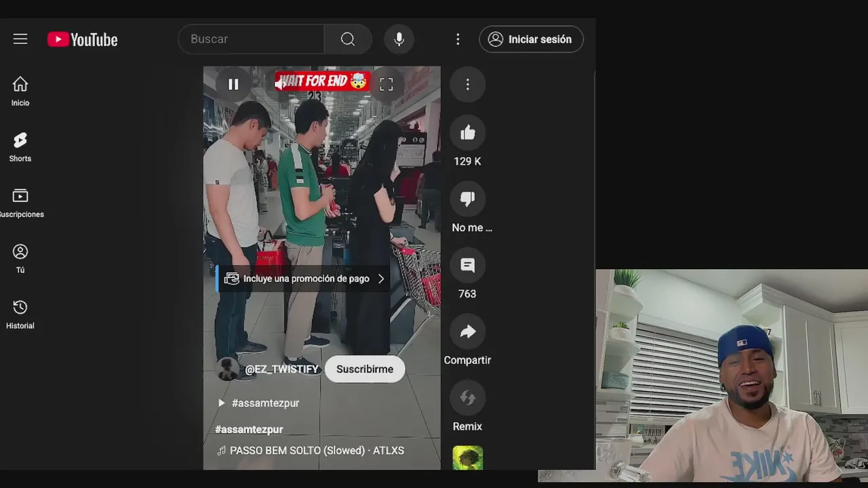Click the magnifier search button
The image size is (868, 488).
(x=348, y=39)
